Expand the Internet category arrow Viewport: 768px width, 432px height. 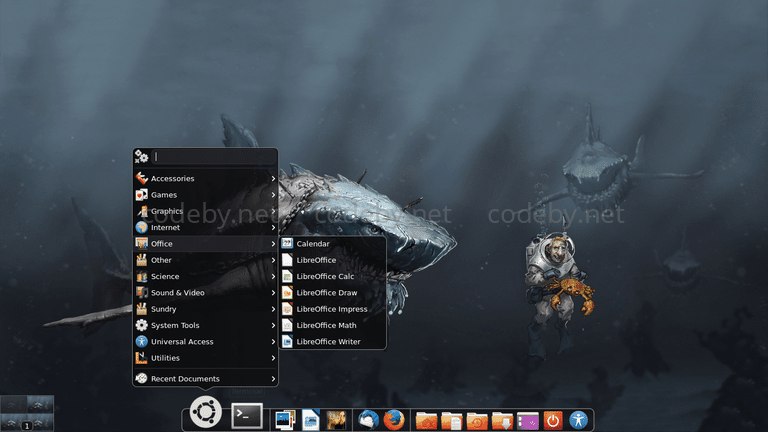[x=273, y=228]
